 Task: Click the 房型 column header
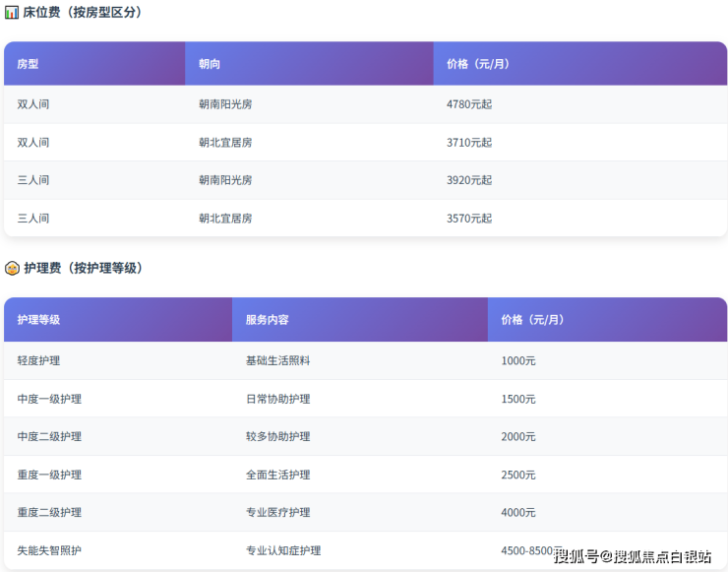pos(28,64)
